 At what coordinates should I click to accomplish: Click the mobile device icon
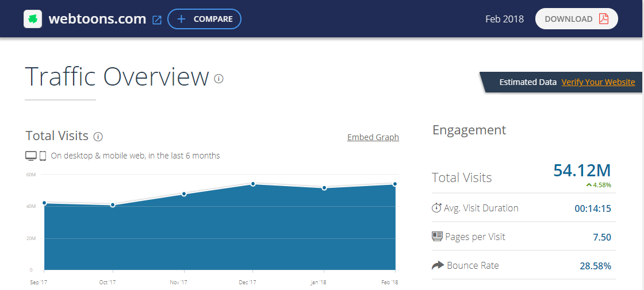(43, 156)
